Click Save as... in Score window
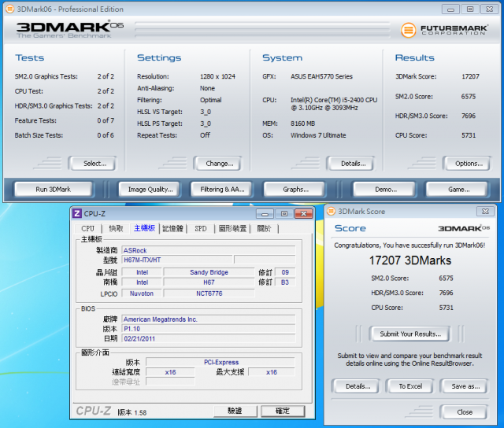The height and width of the screenshot is (428, 504). click(465, 386)
